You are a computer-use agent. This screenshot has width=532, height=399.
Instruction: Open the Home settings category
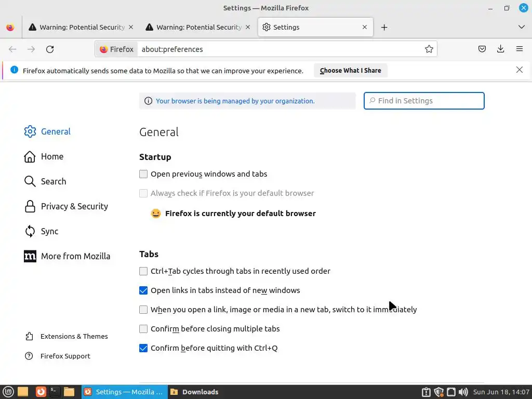(x=44, y=157)
